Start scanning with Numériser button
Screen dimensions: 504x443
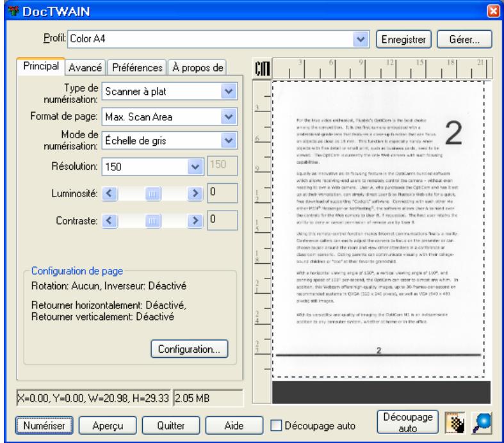[x=44, y=425]
